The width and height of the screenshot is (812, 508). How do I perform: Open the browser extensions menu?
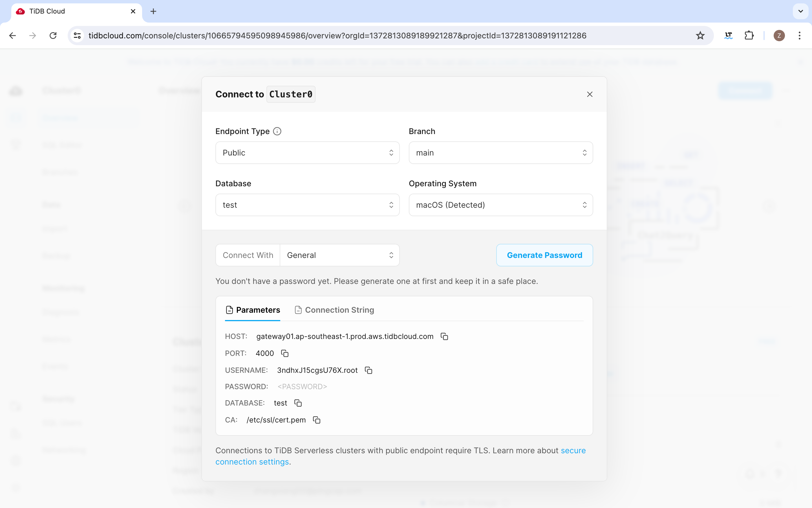[x=749, y=36]
